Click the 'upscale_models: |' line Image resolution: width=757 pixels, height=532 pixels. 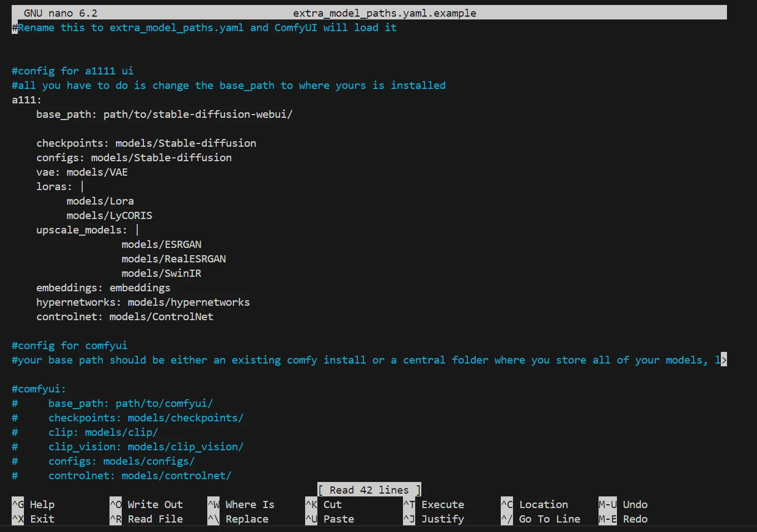click(88, 230)
